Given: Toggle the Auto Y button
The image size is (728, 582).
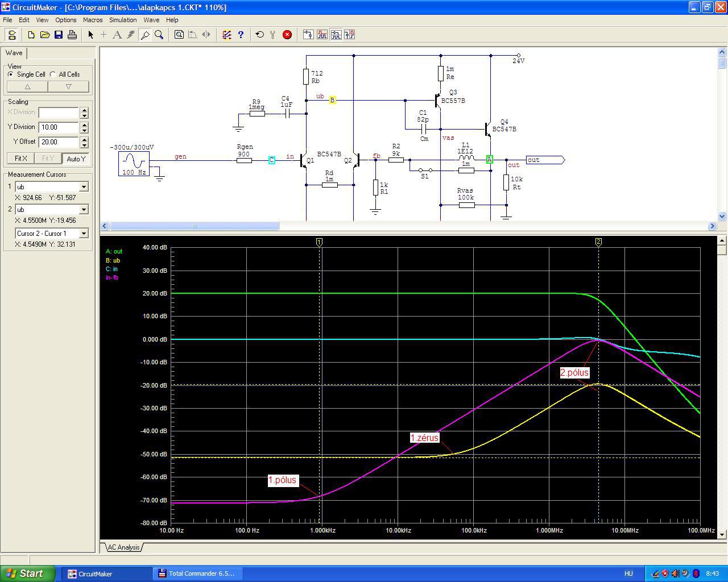Looking at the screenshot, I should 75,159.
